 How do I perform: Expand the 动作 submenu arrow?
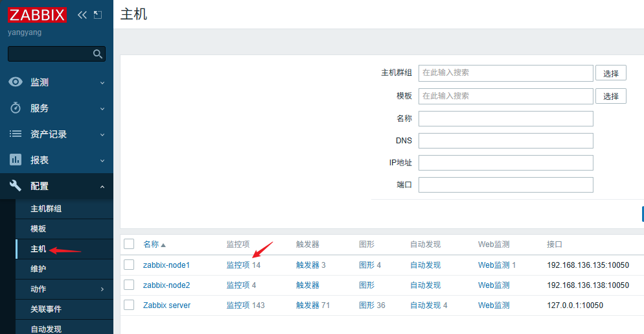pos(102,289)
